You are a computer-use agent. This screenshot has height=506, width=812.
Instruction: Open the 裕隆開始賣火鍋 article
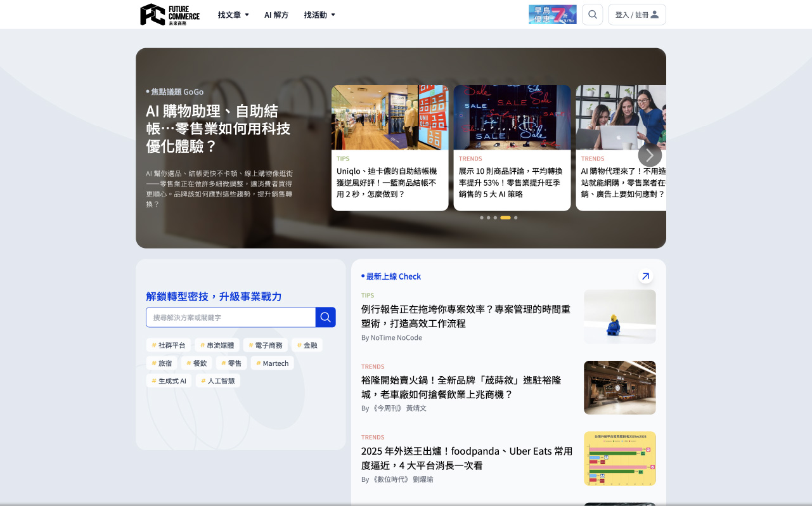click(461, 387)
